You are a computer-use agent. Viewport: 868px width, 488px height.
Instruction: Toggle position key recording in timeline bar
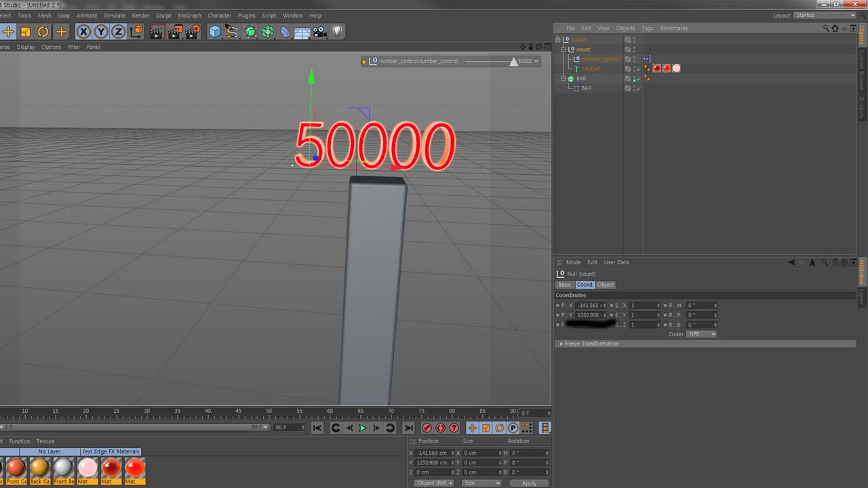click(472, 428)
